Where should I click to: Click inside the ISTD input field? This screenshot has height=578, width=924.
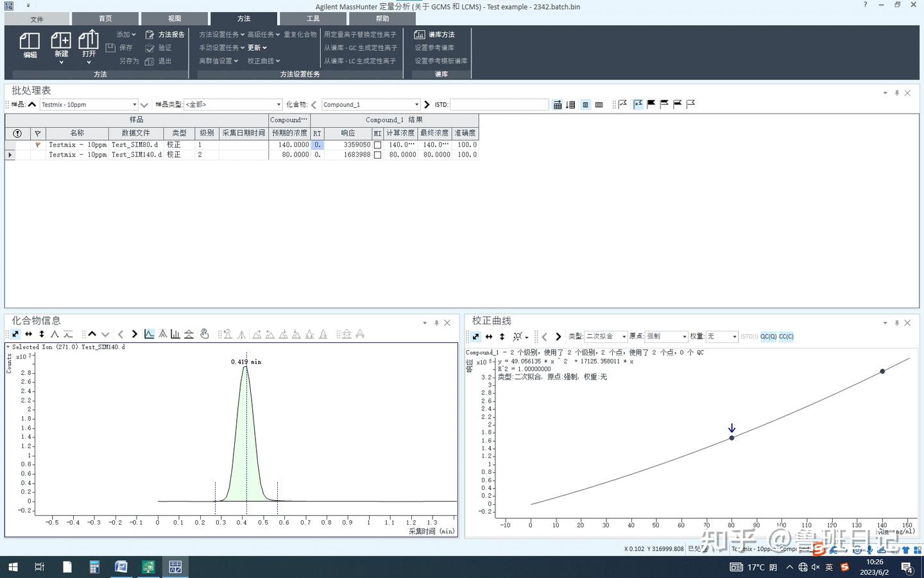coord(499,104)
